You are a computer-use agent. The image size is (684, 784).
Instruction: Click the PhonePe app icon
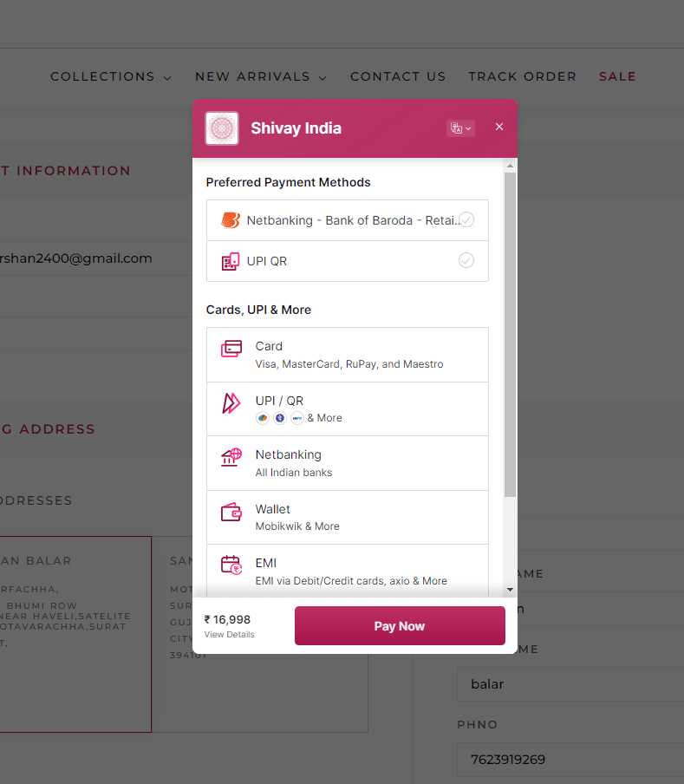point(280,418)
